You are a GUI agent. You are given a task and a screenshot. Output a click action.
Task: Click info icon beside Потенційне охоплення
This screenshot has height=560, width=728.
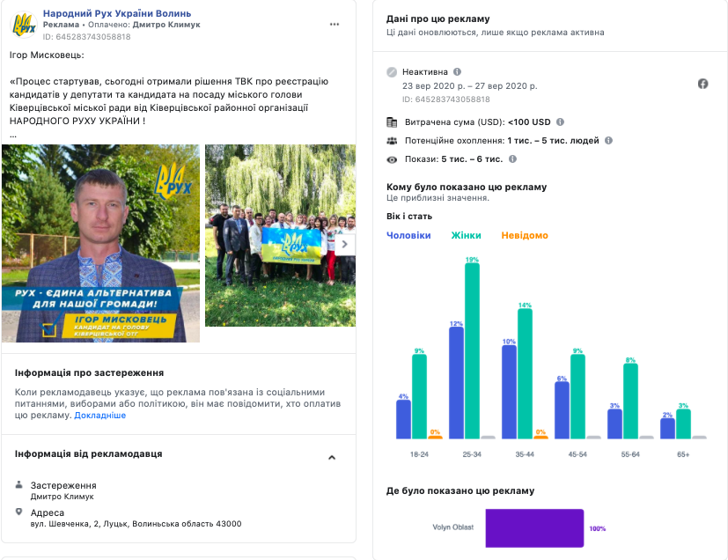(608, 140)
